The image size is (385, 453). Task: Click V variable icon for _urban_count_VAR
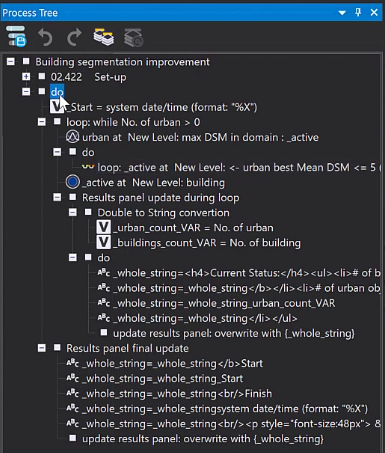[x=103, y=227]
